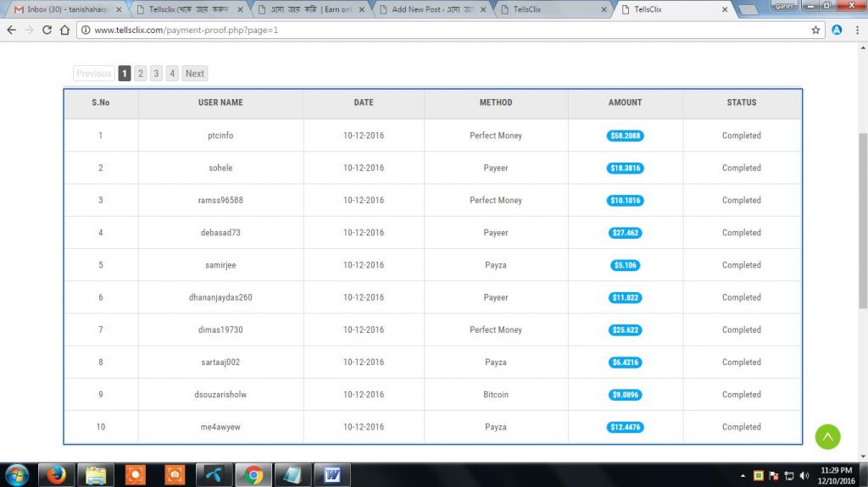Go to pagination page 2
868x487 pixels.
point(141,74)
